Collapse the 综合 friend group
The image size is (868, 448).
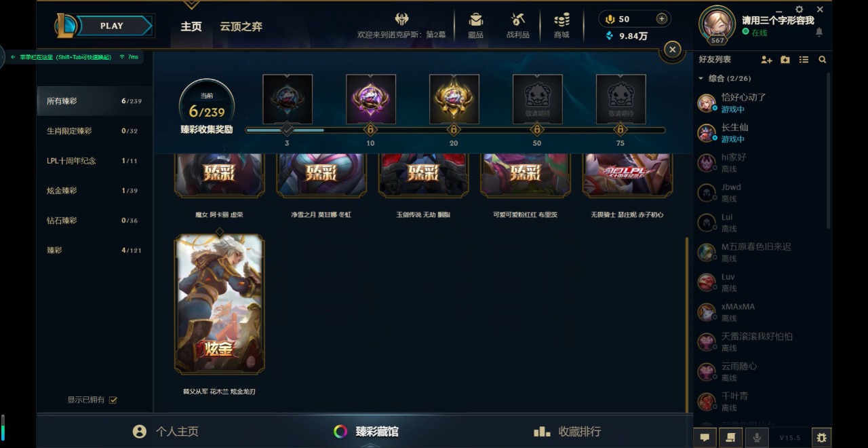coord(701,79)
